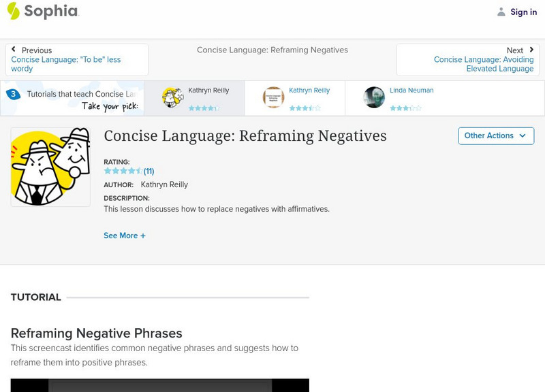Viewport: 545px width, 392px height.
Task: Click the tutorial thumbnail with detective characters
Action: (49, 165)
